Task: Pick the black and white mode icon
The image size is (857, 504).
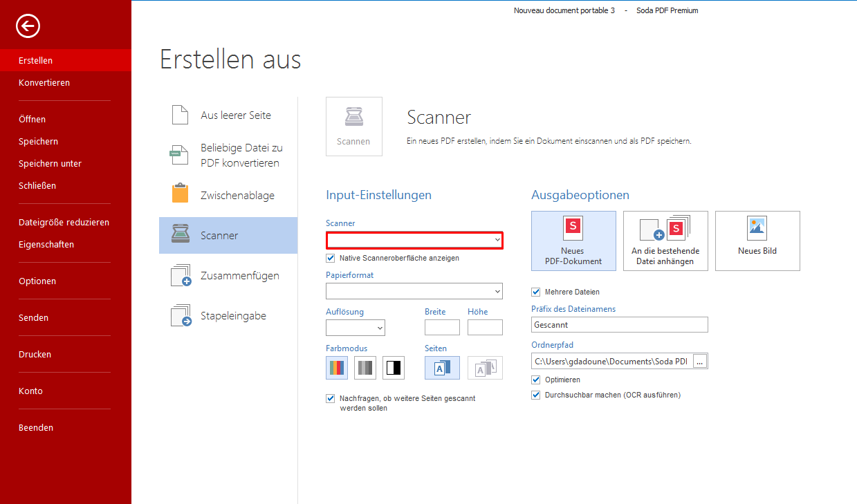Action: pos(394,368)
